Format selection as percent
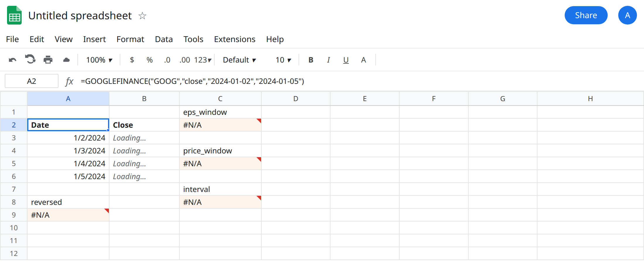Screen dimensions: 644x270 [x=150, y=60]
